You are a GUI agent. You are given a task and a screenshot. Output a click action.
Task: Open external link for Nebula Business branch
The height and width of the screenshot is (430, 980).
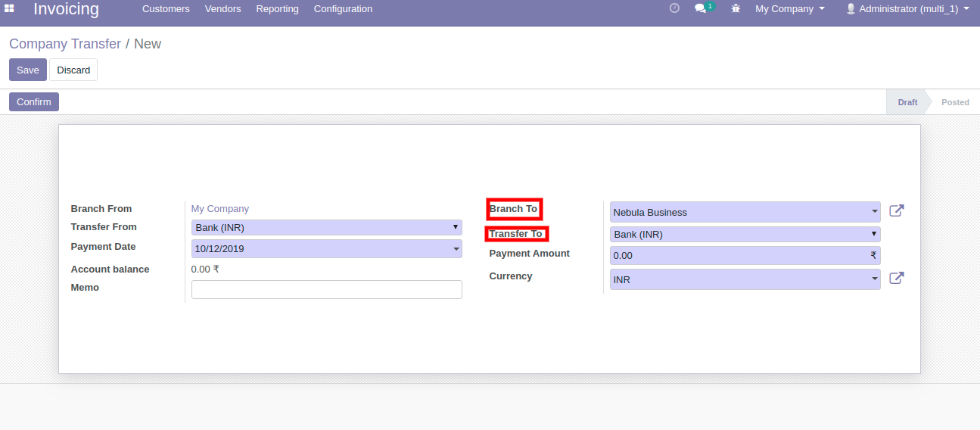(896, 211)
